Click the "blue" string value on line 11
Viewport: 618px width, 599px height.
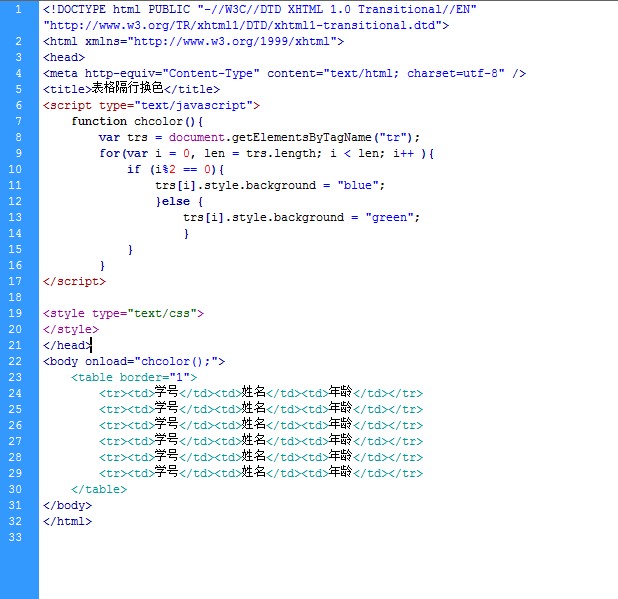pos(357,186)
